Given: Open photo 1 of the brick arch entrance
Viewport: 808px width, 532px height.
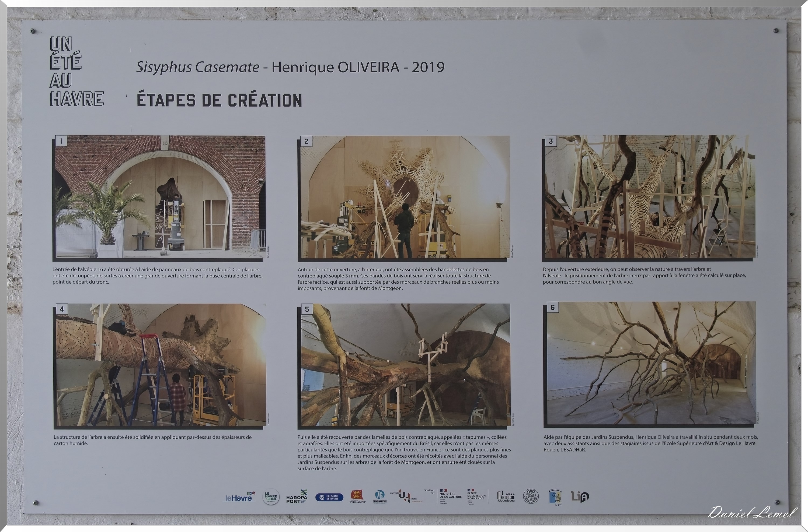Looking at the screenshot, I should tap(160, 197).
